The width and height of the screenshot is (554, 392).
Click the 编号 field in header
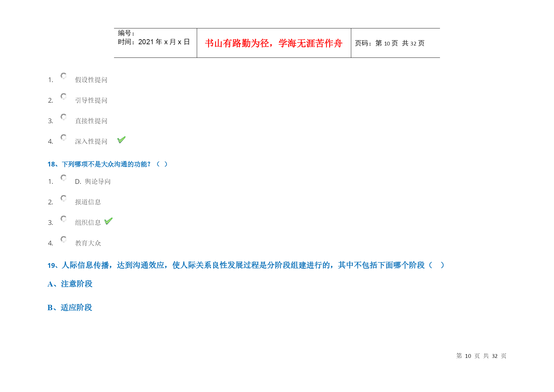click(126, 33)
